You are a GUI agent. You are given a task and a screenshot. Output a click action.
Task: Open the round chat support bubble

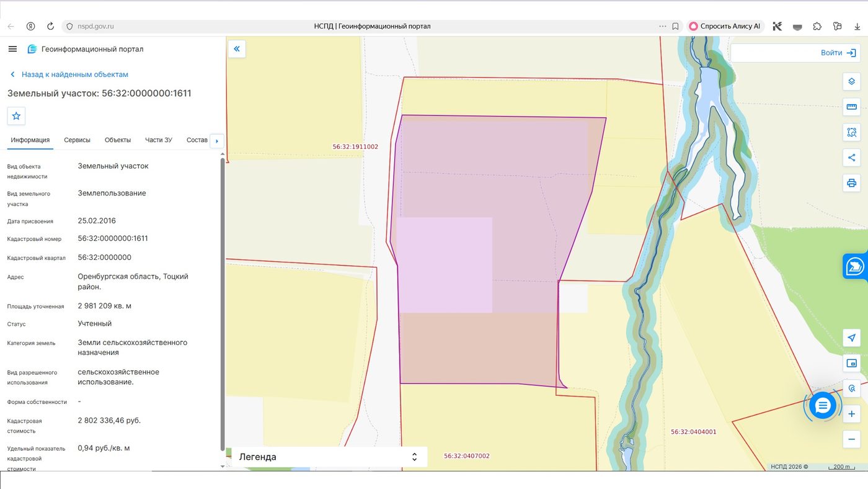(x=823, y=406)
